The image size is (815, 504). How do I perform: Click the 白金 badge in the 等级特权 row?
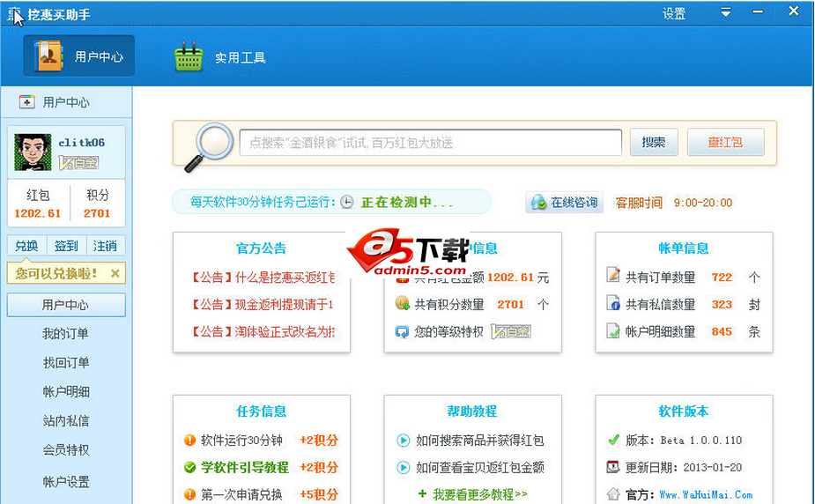click(x=511, y=331)
